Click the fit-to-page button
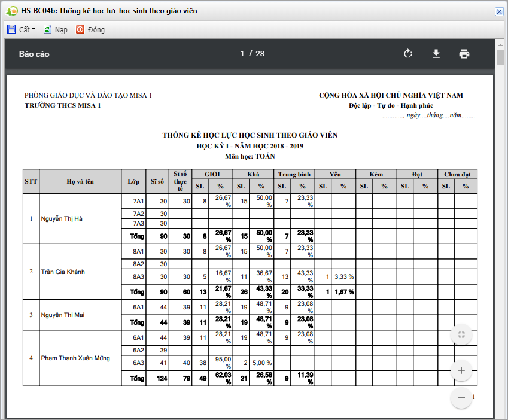This screenshot has height=420, width=508. [x=461, y=334]
